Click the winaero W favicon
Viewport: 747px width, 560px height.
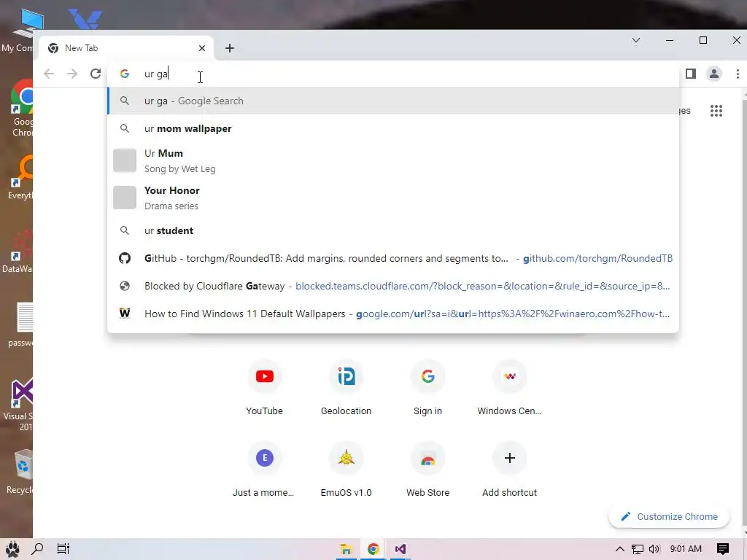coord(125,314)
